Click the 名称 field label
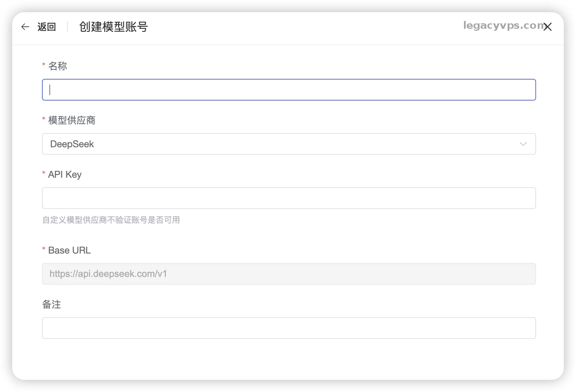The height and width of the screenshot is (392, 576). click(58, 66)
